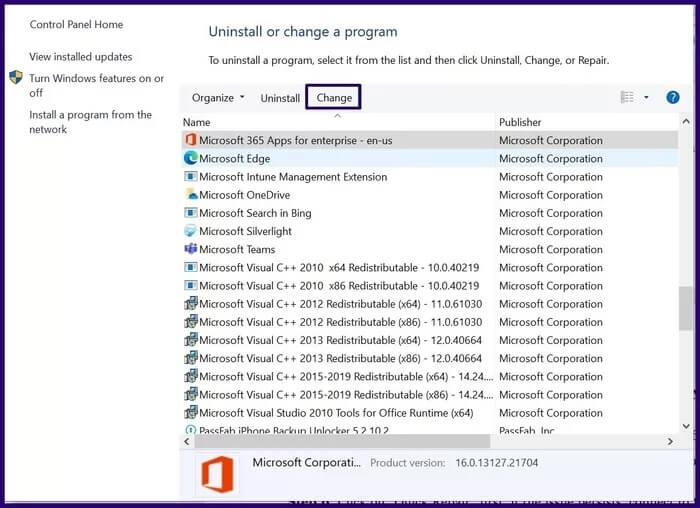Select Visual C++ 2013 Redistributable (x64) text
Screen dimensions: 700x508
point(340,340)
